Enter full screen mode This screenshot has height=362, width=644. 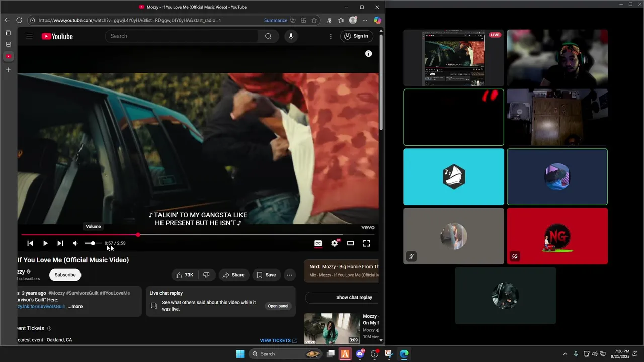367,243
